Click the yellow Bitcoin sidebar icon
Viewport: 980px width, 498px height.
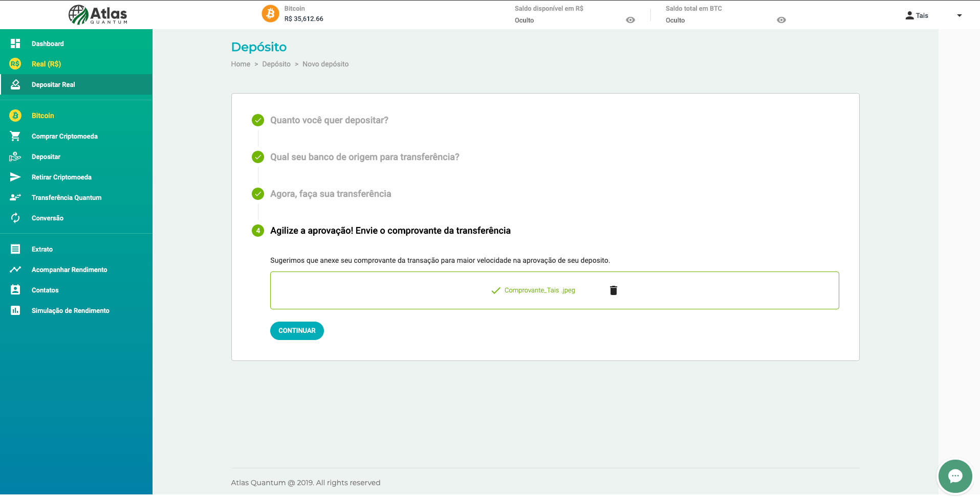pos(15,116)
